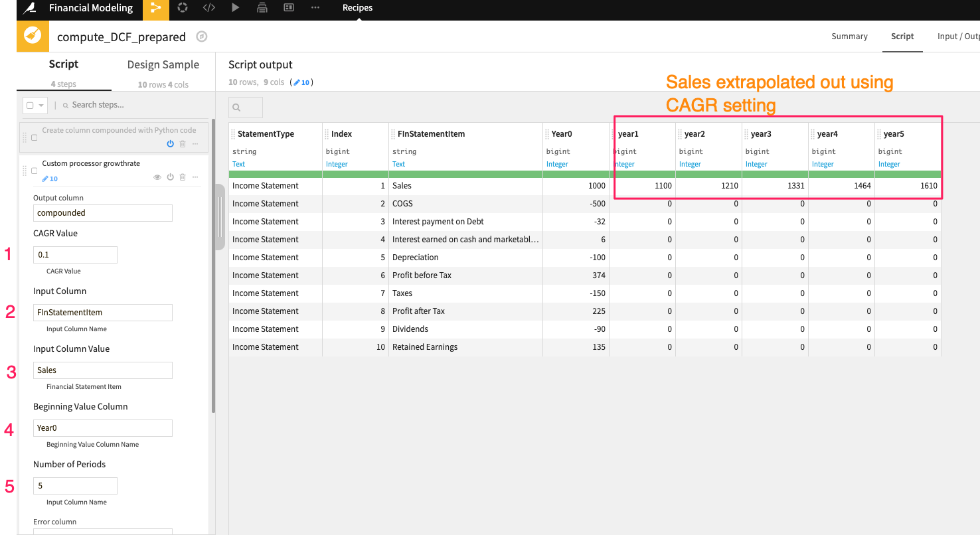
Task: Click pencil 10 badge in Script output header
Action: point(302,82)
